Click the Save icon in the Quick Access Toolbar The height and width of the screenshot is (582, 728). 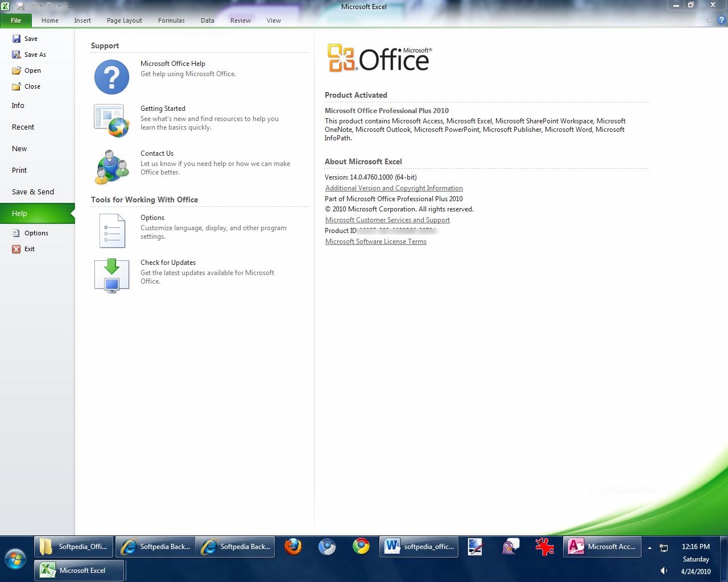click(20, 6)
